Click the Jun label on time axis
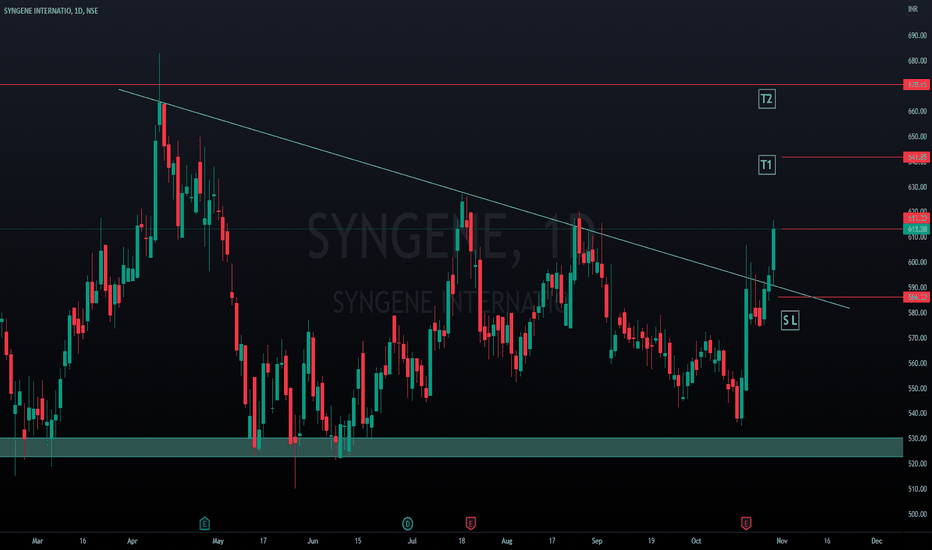This screenshot has width=932, height=550. point(313,541)
